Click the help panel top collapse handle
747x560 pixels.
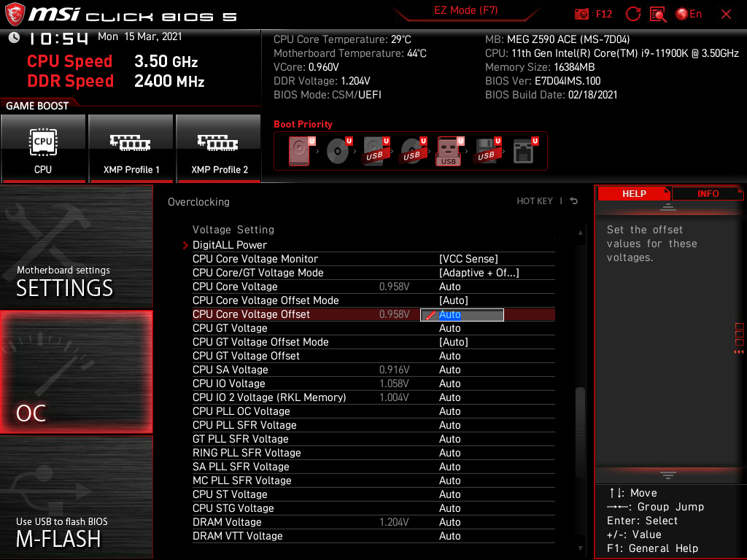(668, 207)
